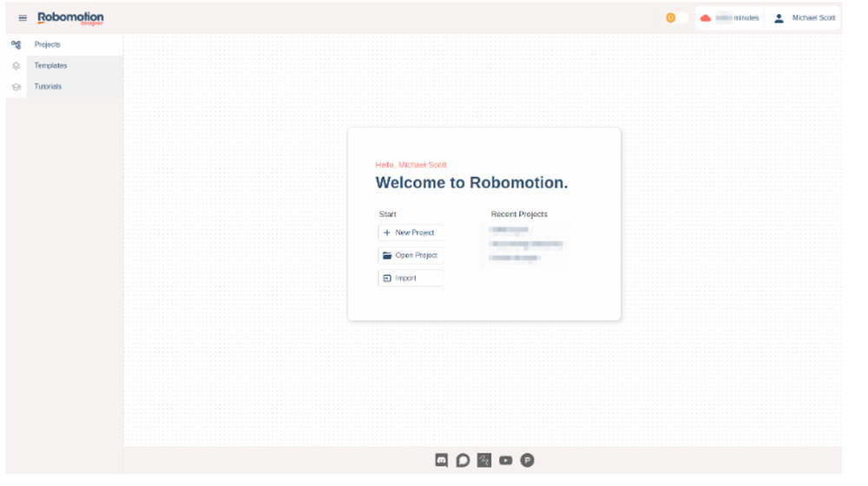Viewport: 868px width, 486px height.
Task: Click the Projects sidebar icon
Action: [x=16, y=45]
